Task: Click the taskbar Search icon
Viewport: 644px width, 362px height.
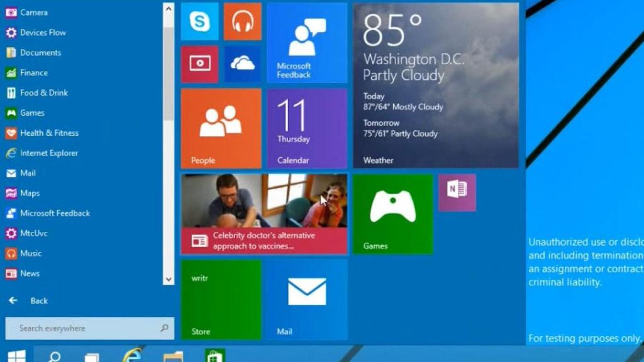Action: click(55, 355)
